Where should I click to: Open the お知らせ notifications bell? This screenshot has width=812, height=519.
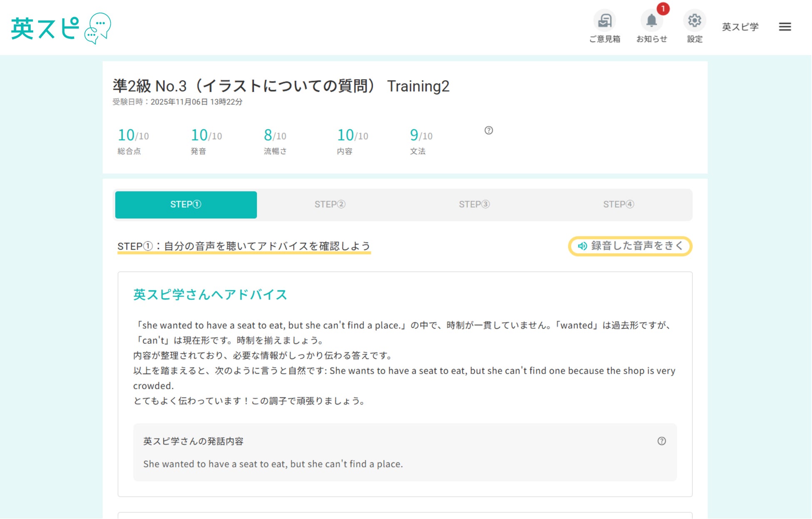(651, 21)
